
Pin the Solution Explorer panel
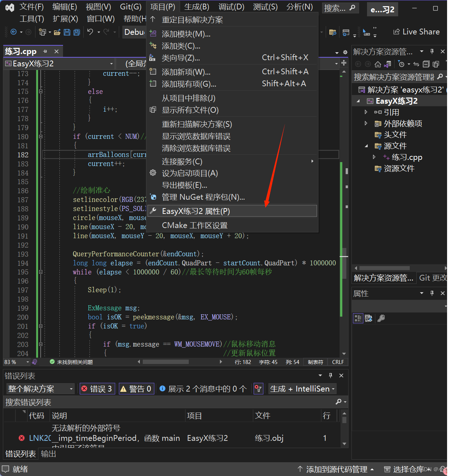tap(432, 51)
